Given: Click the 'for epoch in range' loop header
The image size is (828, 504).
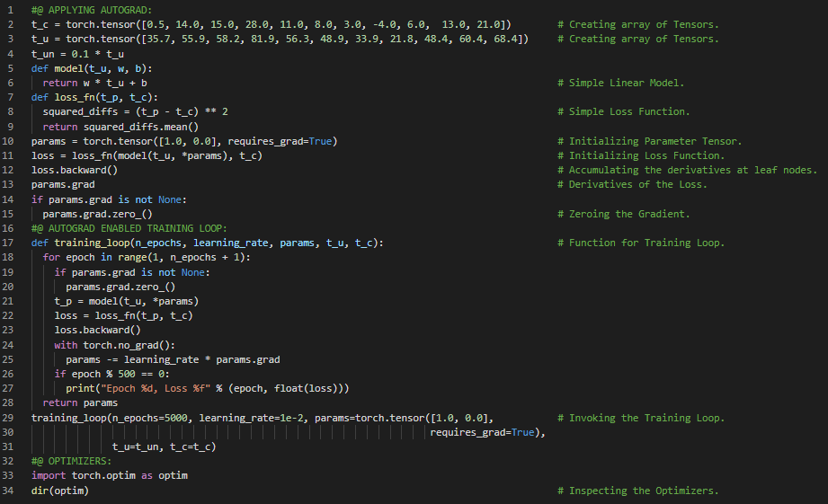Looking at the screenshot, I should click(147, 258).
